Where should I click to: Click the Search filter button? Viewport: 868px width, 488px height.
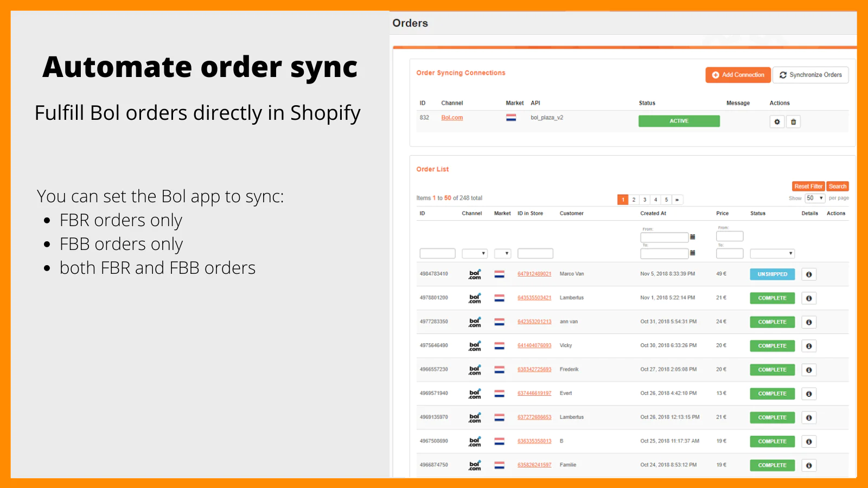tap(838, 187)
